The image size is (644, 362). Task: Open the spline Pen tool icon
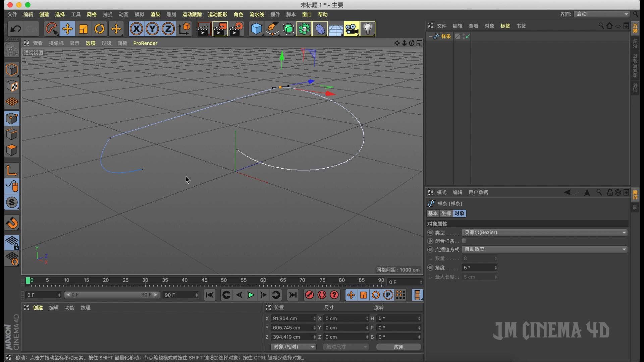click(x=272, y=29)
